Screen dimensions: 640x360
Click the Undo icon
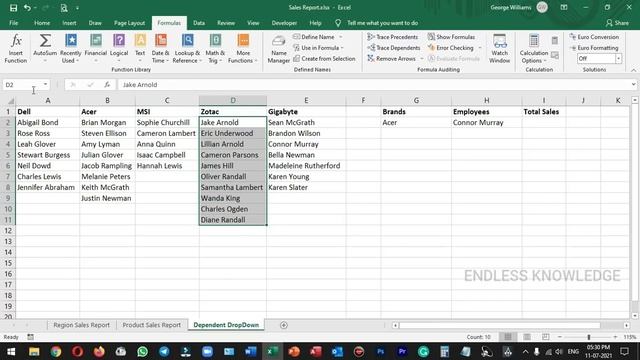click(x=27, y=7)
